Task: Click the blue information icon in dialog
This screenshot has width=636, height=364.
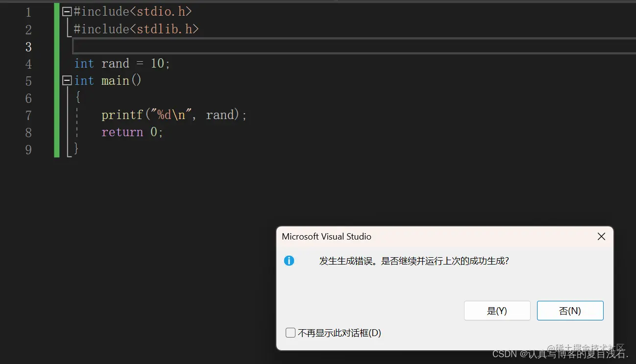Action: (x=289, y=261)
